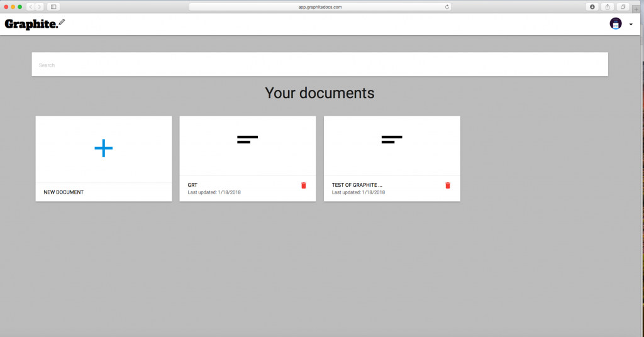This screenshot has height=337, width=644.
Task: Create a document with the plus icon
Action: pos(104,148)
